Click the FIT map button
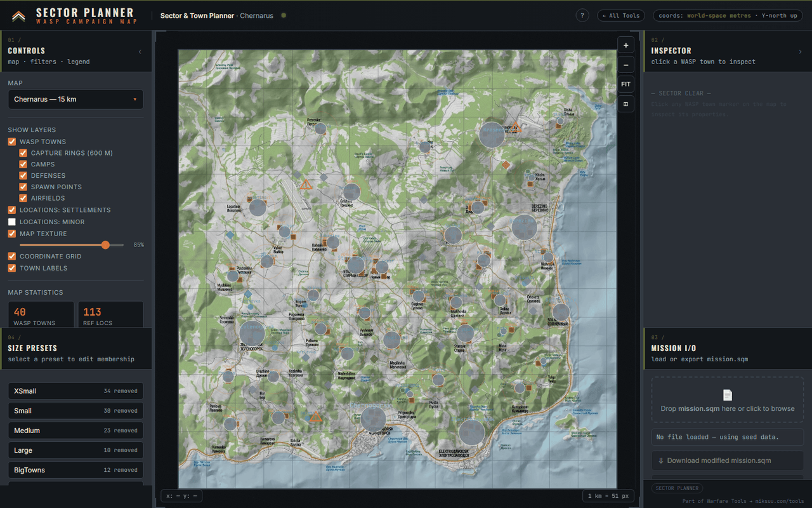 (625, 84)
